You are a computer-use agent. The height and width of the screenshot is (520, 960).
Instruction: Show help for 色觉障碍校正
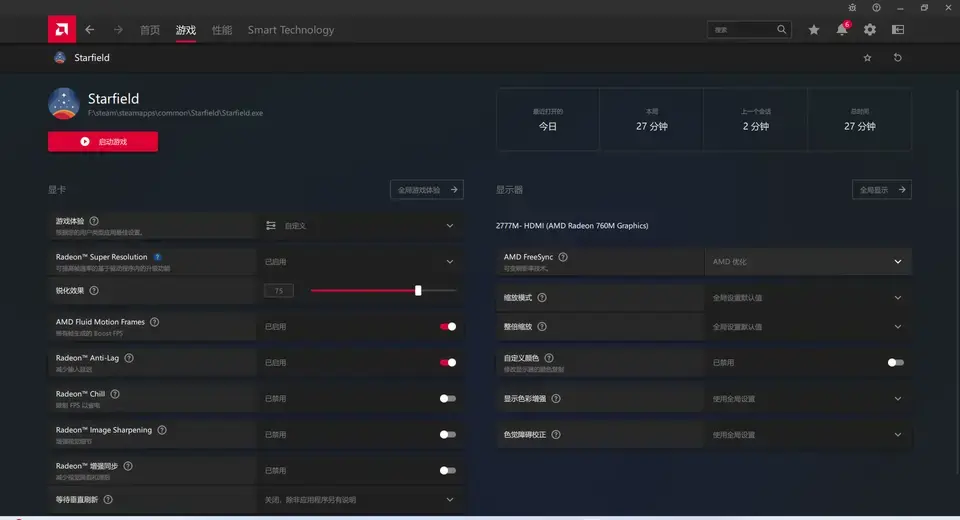(x=555, y=435)
